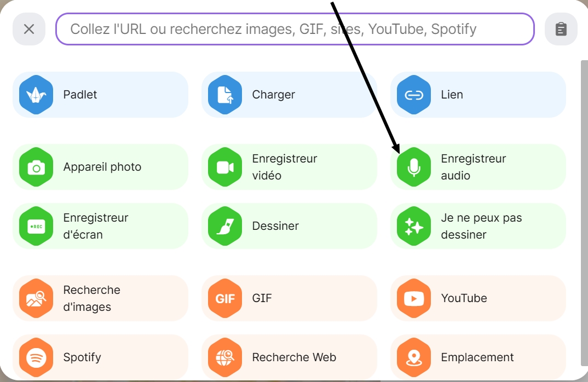Launch the Enregistreur d'écran text label
588x382 pixels.
click(x=96, y=226)
